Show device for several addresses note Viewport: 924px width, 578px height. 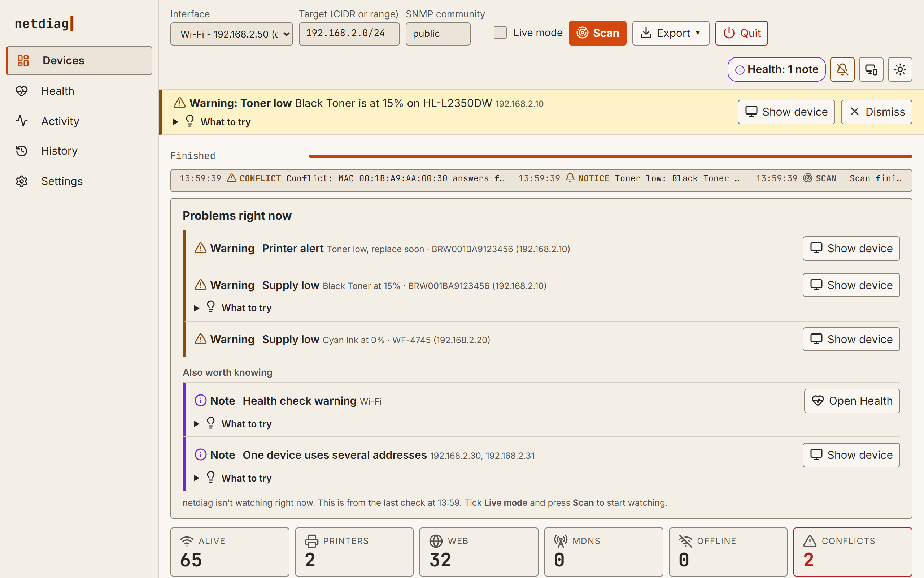851,455
